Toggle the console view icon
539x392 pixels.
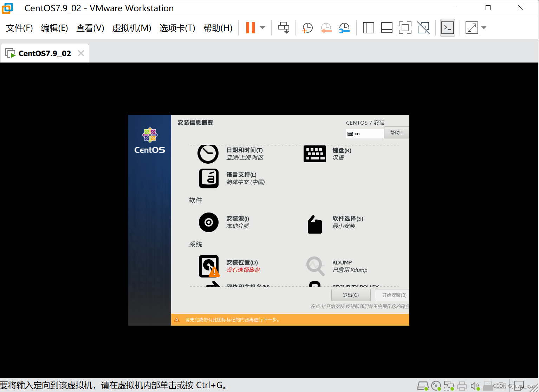[448, 28]
